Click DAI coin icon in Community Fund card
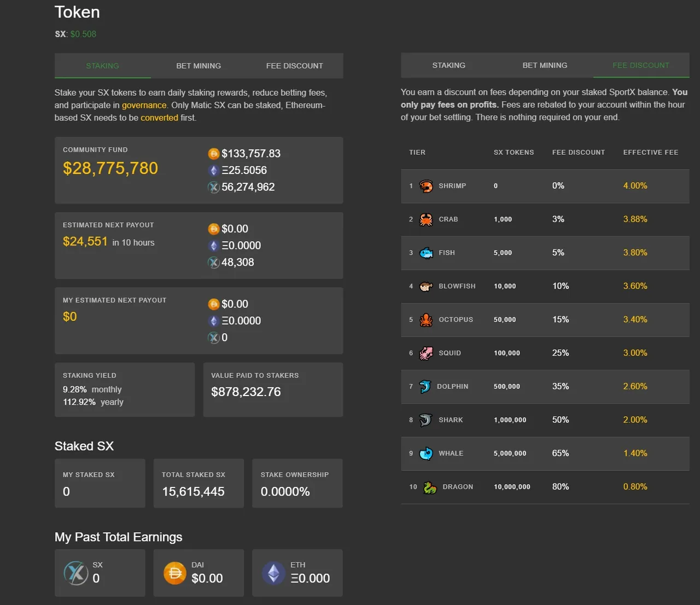Image resolution: width=700 pixels, height=605 pixels. point(214,154)
